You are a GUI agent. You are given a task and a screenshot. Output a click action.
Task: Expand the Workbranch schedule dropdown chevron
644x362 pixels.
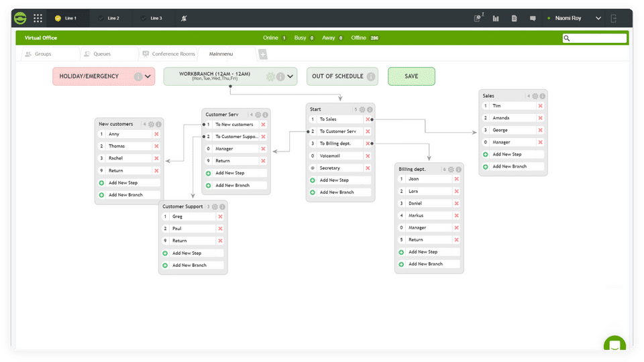point(290,76)
